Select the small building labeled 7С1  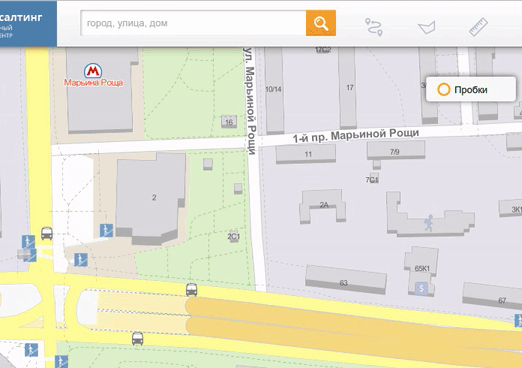(x=373, y=178)
